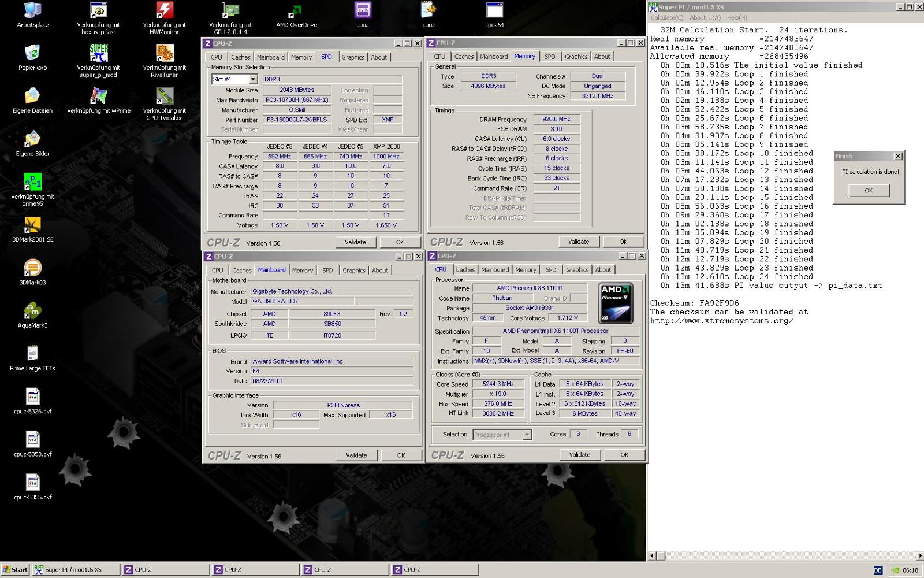This screenshot has height=578, width=924.
Task: Click OK in PI calculation done dialog
Action: 869,190
